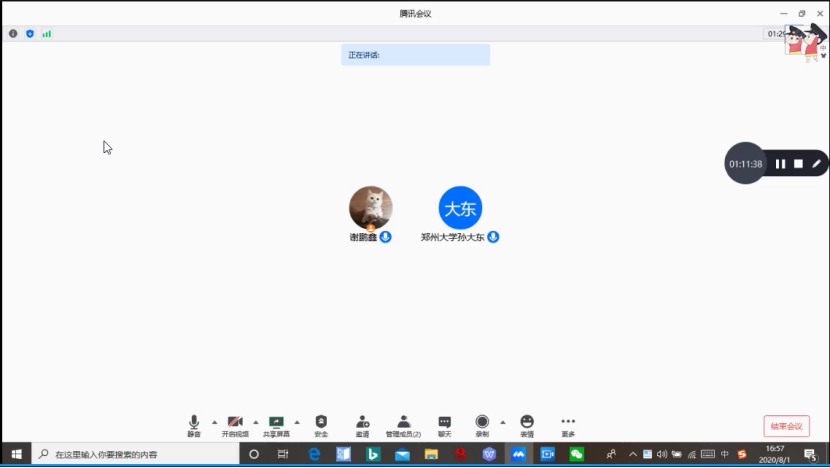The width and height of the screenshot is (830, 468).
Task: Mute the microphone in the meeting toolbar
Action: pyautogui.click(x=194, y=424)
